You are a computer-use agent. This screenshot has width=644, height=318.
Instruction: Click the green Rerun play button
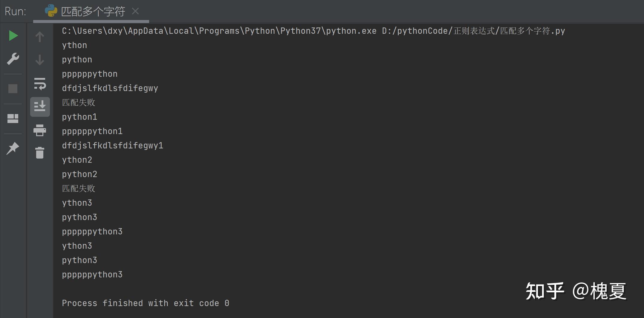[x=13, y=36]
